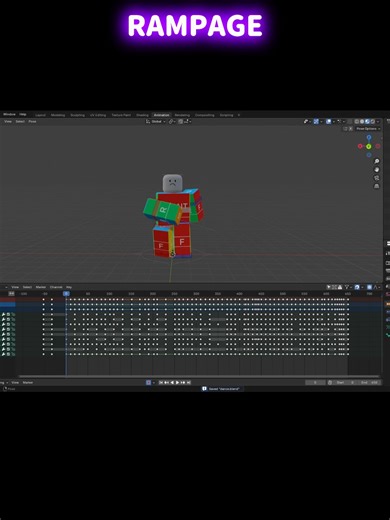Open the dope sheet Channel menu
The height and width of the screenshot is (520, 390).
pos(56,287)
